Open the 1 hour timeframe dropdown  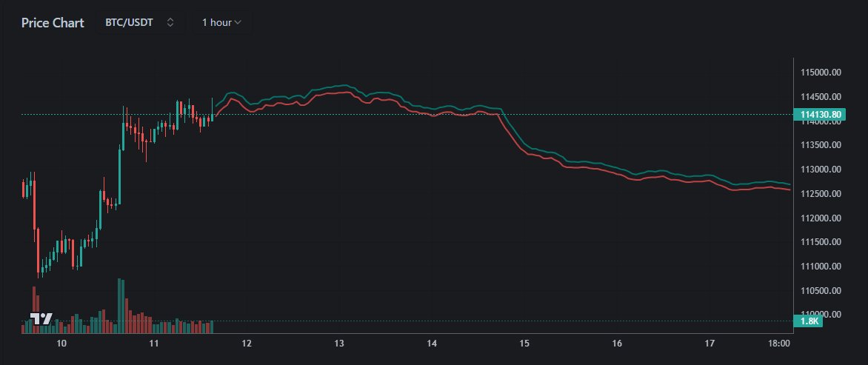221,23
